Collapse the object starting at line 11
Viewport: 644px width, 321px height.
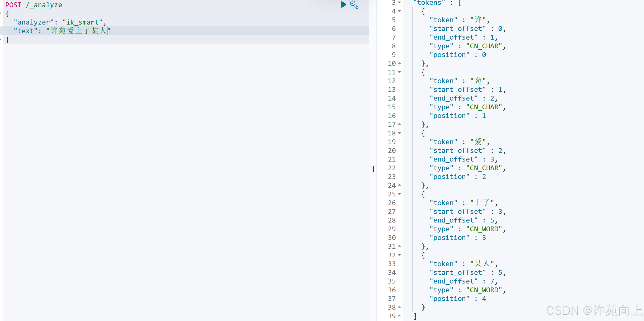click(399, 72)
